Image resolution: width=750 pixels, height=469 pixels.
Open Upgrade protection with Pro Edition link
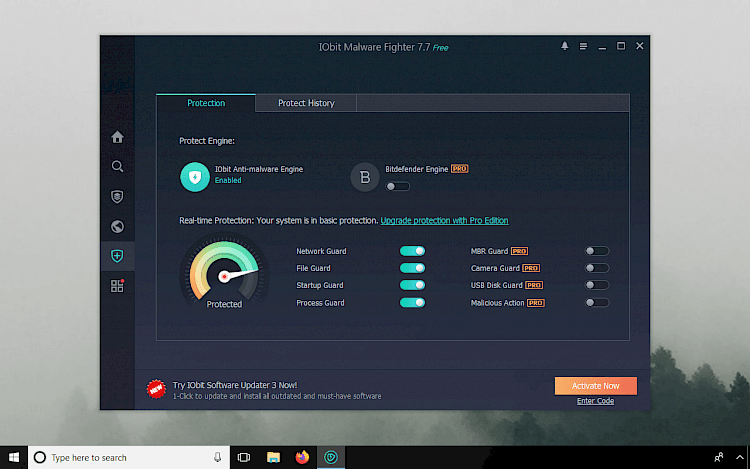[x=444, y=220]
